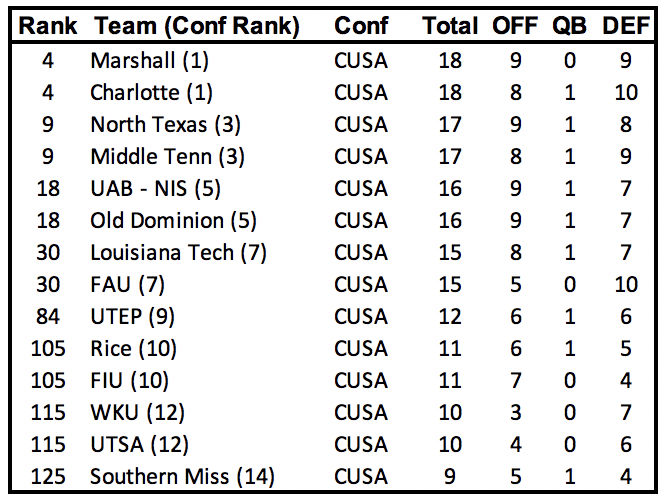Click the Team (Conf Rank) column header

point(195,27)
